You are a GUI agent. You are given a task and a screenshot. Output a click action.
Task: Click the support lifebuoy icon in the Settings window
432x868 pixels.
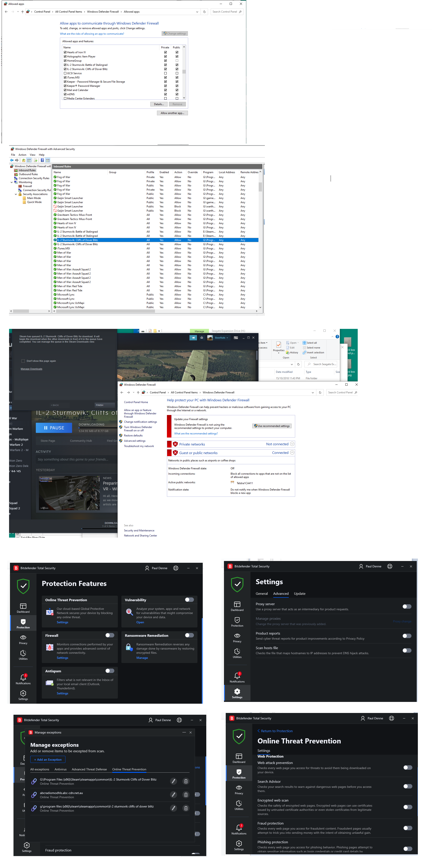tap(390, 567)
